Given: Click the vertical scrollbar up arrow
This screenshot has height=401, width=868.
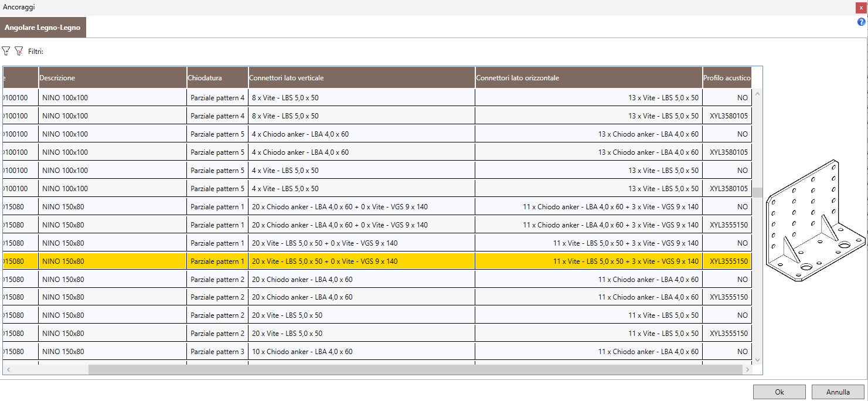Looking at the screenshot, I should (x=757, y=94).
